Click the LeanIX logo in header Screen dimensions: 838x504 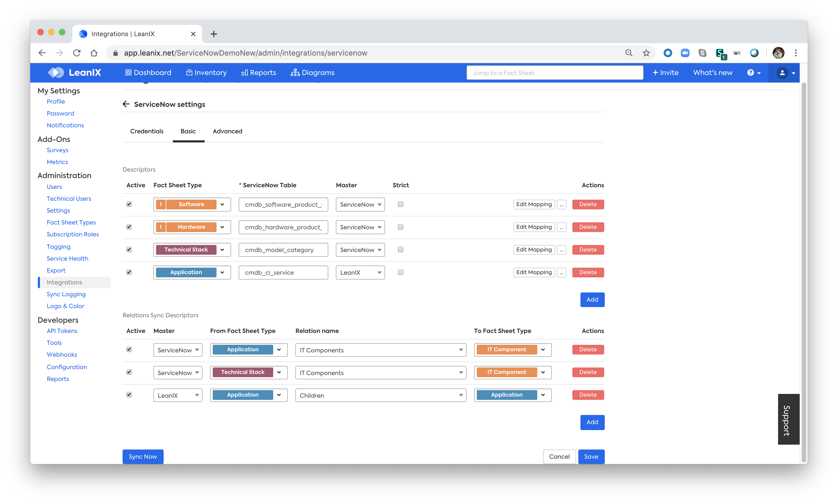coord(75,72)
